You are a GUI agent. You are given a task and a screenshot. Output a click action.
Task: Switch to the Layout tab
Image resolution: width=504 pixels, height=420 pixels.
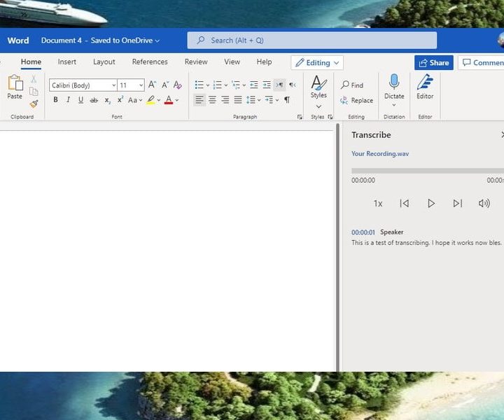pos(104,62)
